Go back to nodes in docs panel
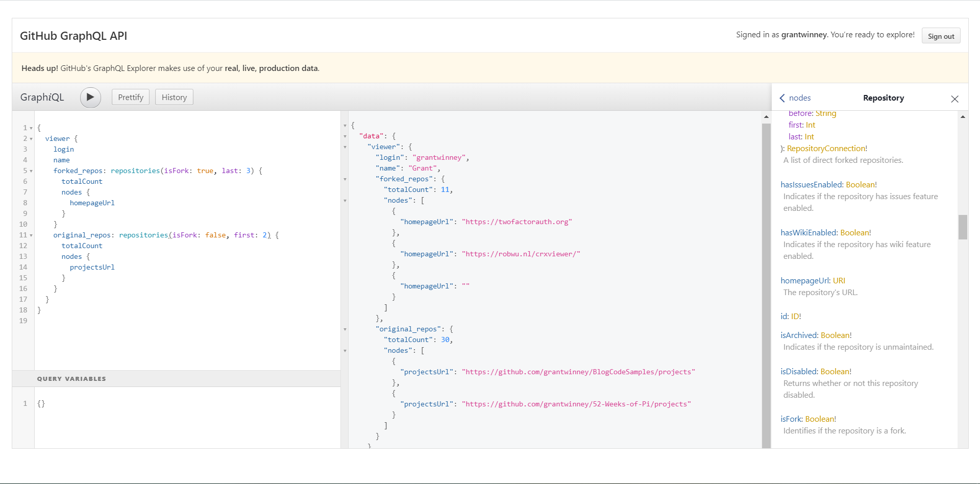Screen dimensions: 980x484 point(795,98)
